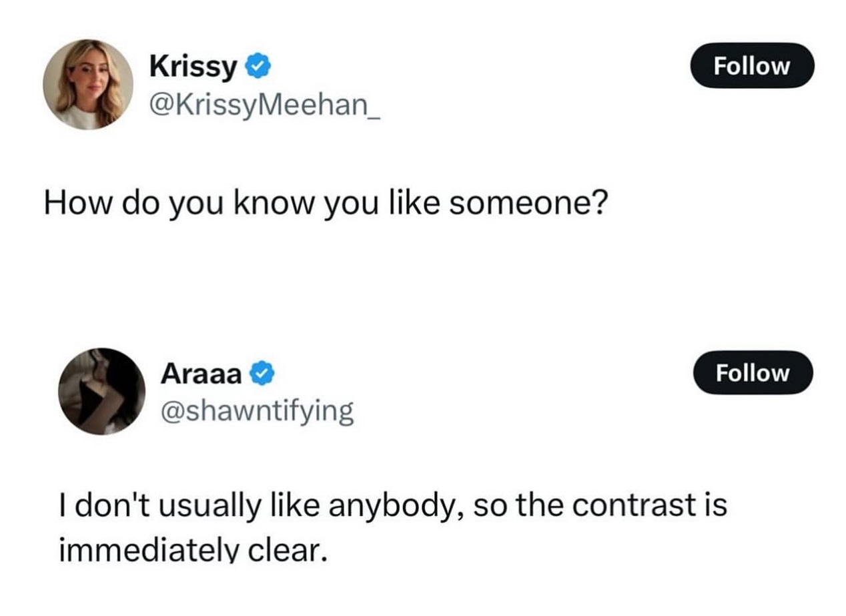Open Krissy's profile picture
Viewport: 846px width, 616px height.
[88, 83]
